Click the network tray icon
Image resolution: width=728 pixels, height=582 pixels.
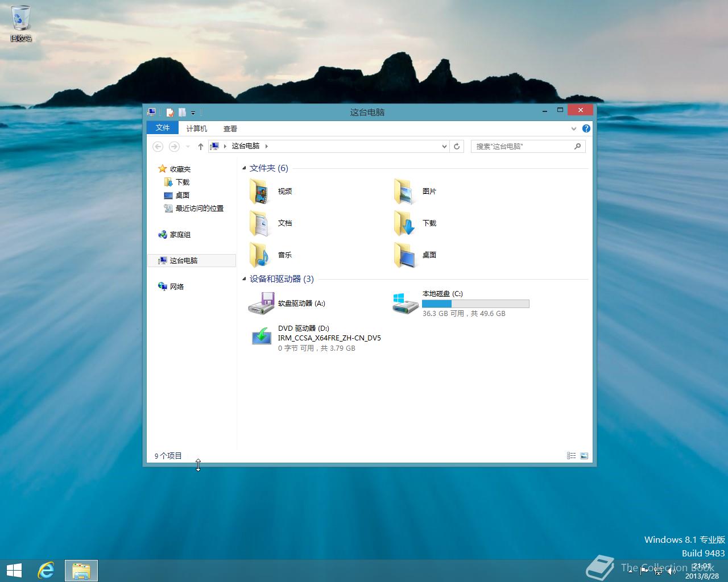pos(658,571)
